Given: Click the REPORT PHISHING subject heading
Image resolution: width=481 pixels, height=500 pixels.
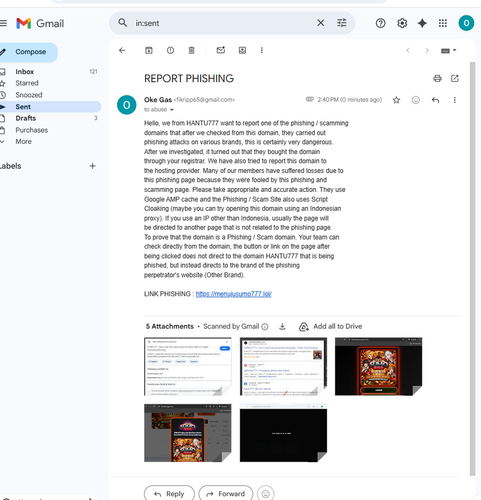Looking at the screenshot, I should pos(189,78).
